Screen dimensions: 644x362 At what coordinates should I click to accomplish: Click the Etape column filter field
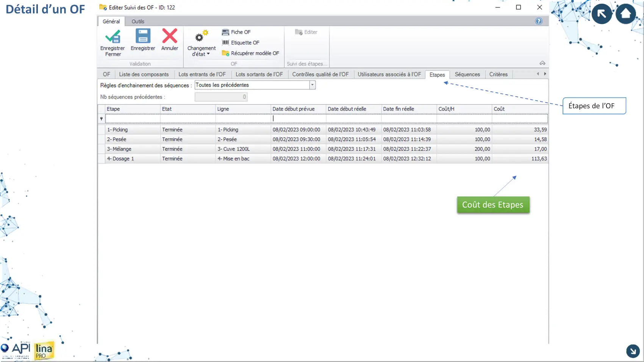click(133, 119)
